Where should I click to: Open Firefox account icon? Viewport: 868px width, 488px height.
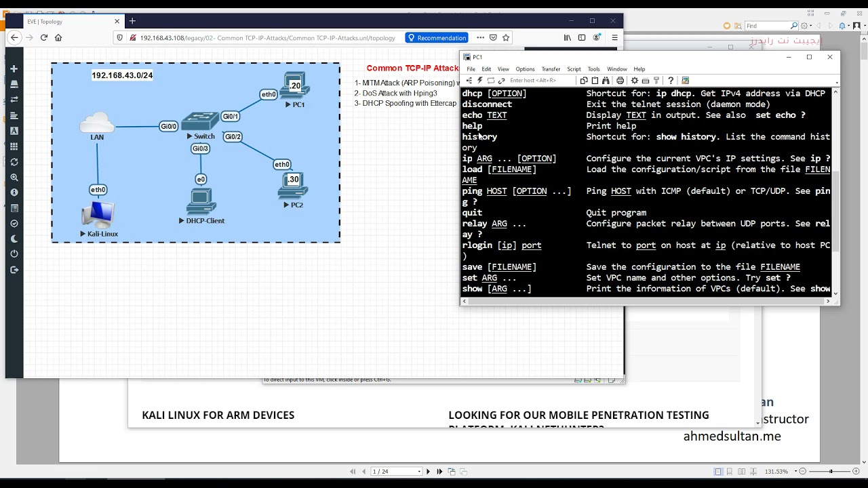(x=596, y=38)
